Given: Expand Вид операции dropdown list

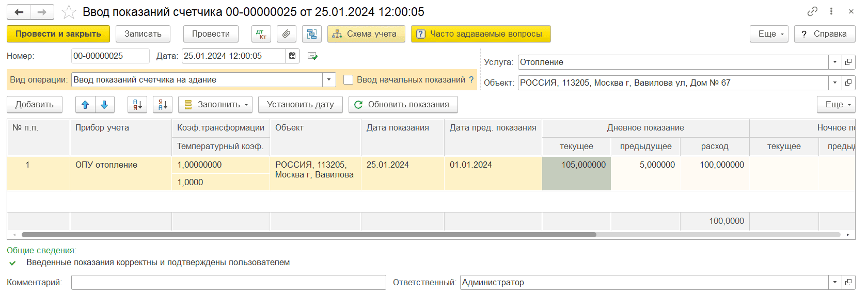Looking at the screenshot, I should [329, 79].
